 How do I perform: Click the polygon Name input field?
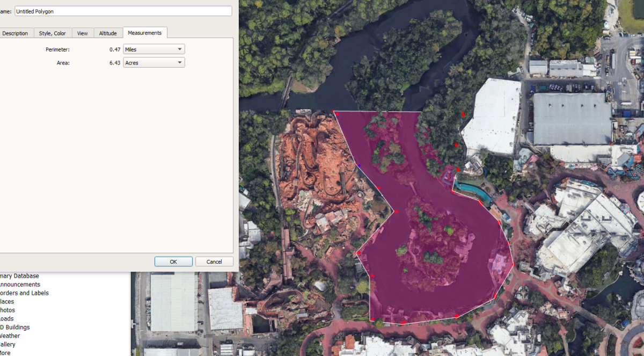coord(123,11)
